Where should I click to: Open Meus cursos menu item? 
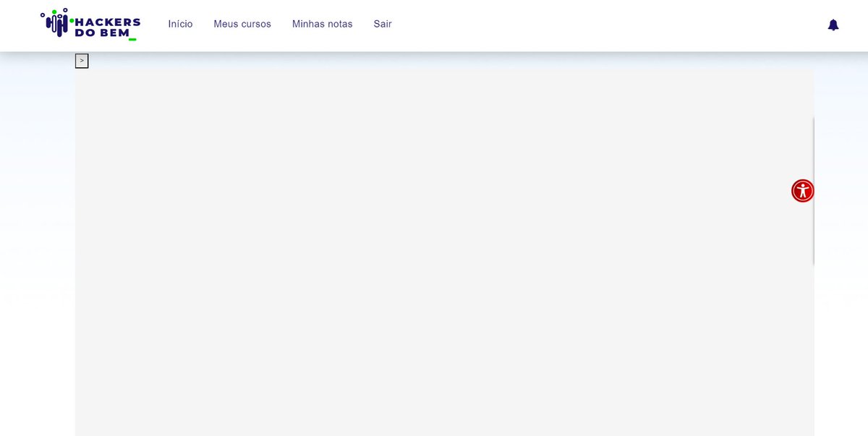(x=242, y=24)
